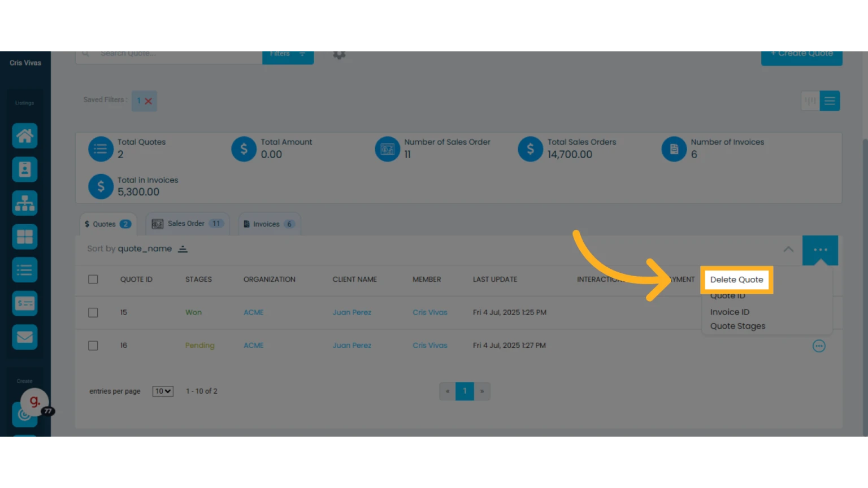
Task: Open the dashboard grid sidebar icon
Action: pos(25,237)
